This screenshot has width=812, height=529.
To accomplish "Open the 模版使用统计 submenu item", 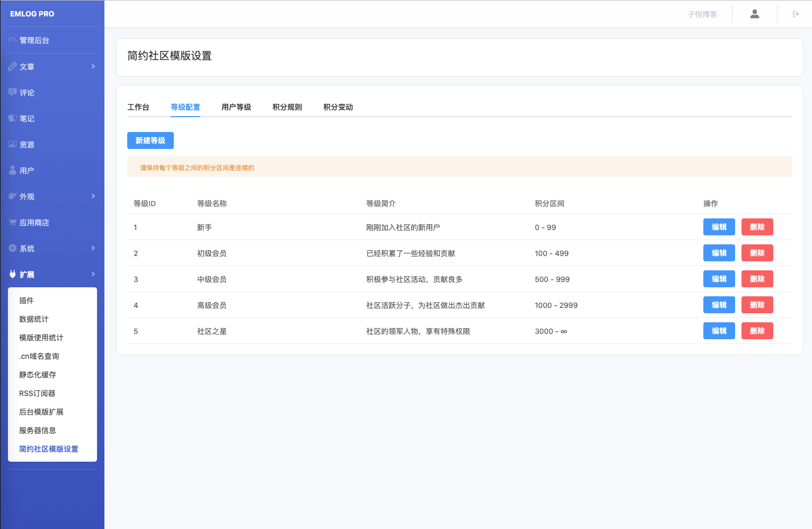I will 41,338.
